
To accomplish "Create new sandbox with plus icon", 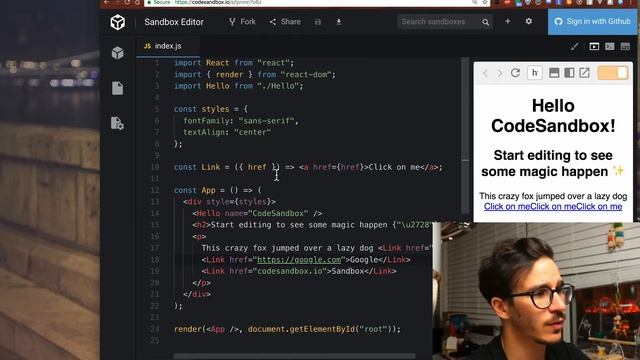I will click(508, 21).
